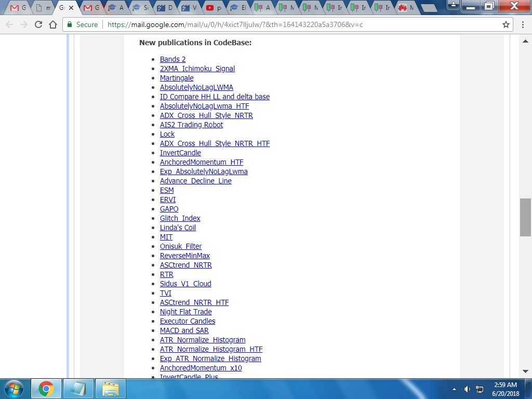Reload the page with refresh icon

[38, 24]
